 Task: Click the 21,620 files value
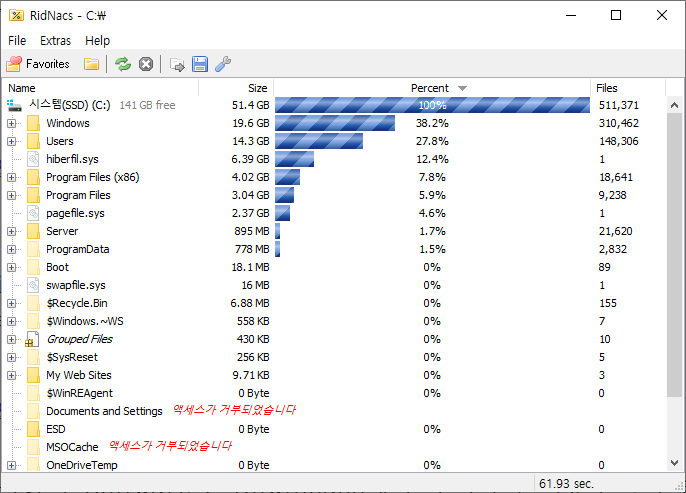point(616,231)
